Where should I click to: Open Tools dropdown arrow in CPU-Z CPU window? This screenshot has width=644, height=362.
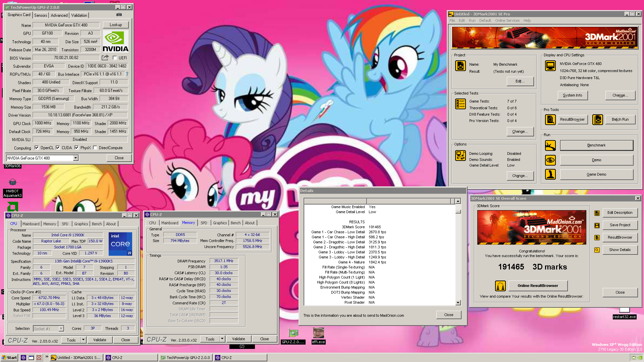coord(83,340)
